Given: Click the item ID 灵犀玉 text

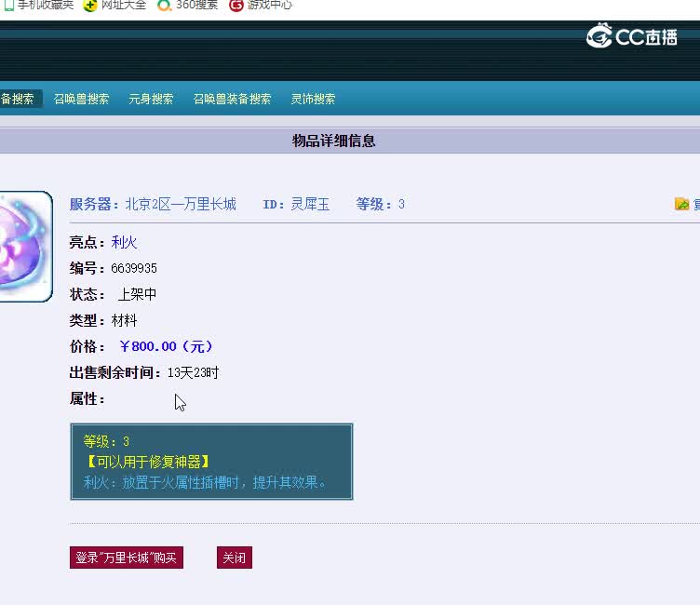Looking at the screenshot, I should pos(310,205).
